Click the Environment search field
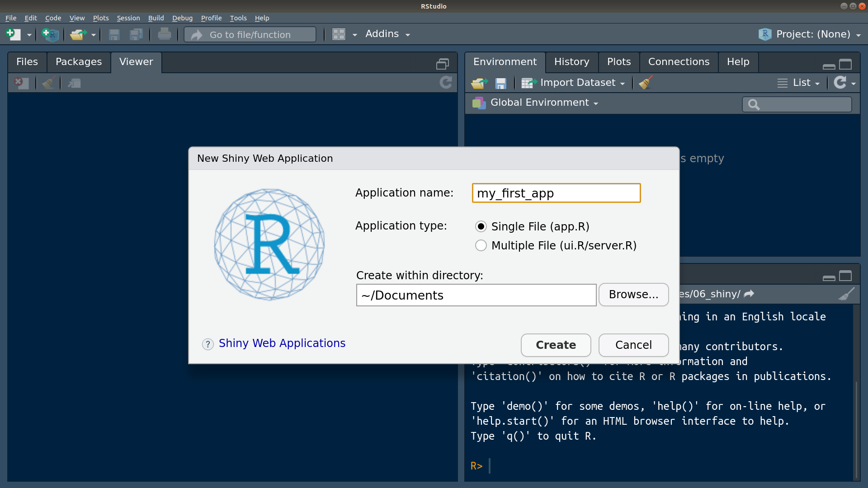This screenshot has height=488, width=868. coord(797,104)
